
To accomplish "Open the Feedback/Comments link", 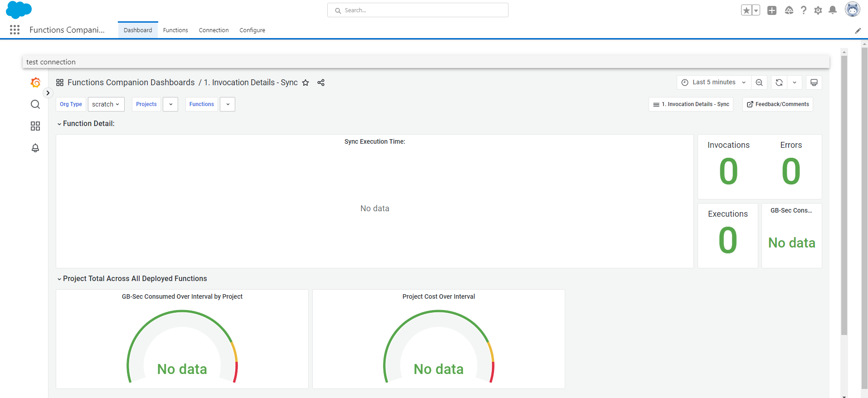I will point(778,104).
